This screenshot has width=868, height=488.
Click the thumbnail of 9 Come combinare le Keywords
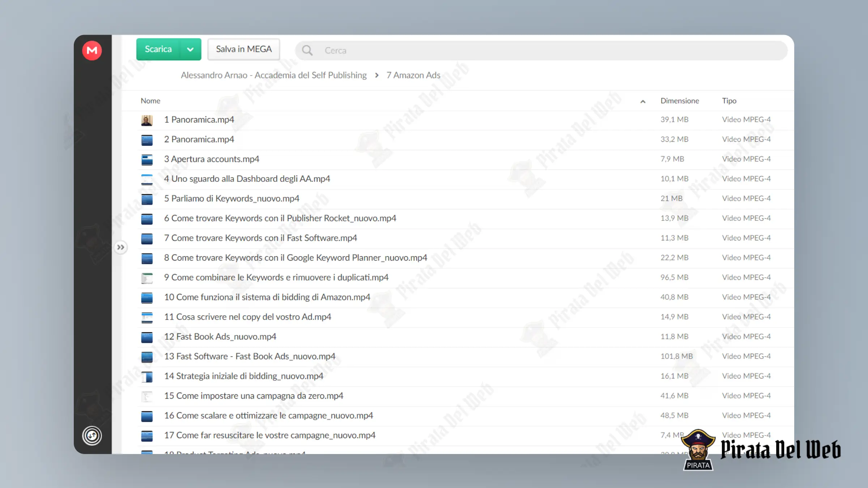(x=147, y=278)
